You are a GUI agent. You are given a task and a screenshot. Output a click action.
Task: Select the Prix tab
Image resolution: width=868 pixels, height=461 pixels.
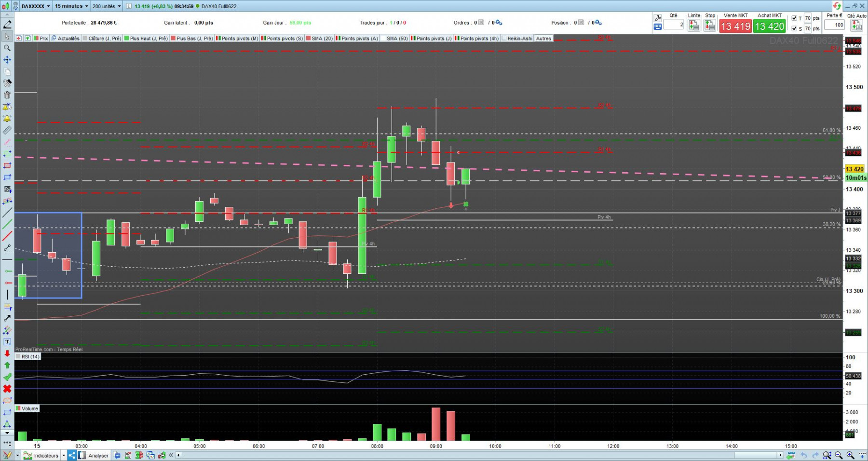pyautogui.click(x=41, y=39)
